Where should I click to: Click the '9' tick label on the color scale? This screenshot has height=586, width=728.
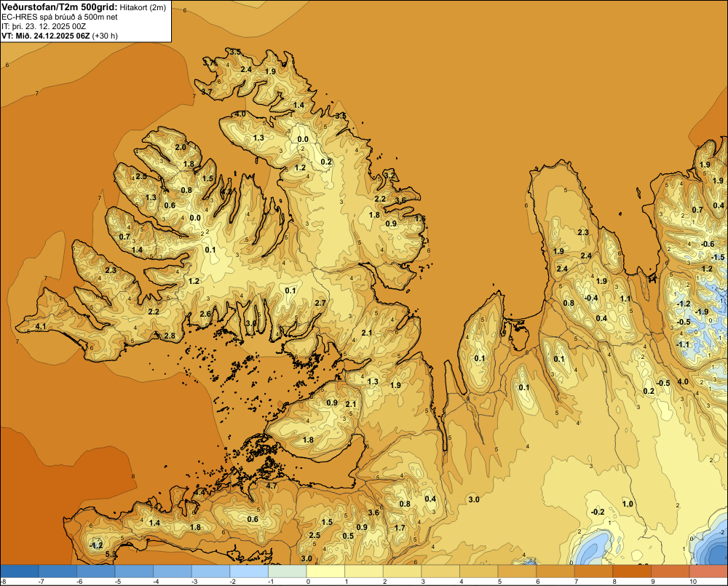[x=653, y=582]
